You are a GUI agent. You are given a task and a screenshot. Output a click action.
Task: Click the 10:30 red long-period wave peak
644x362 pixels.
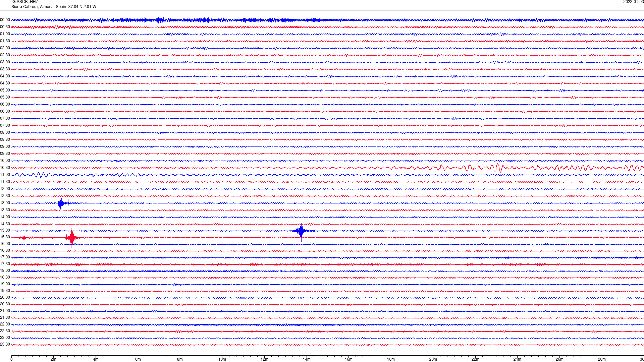(498, 168)
